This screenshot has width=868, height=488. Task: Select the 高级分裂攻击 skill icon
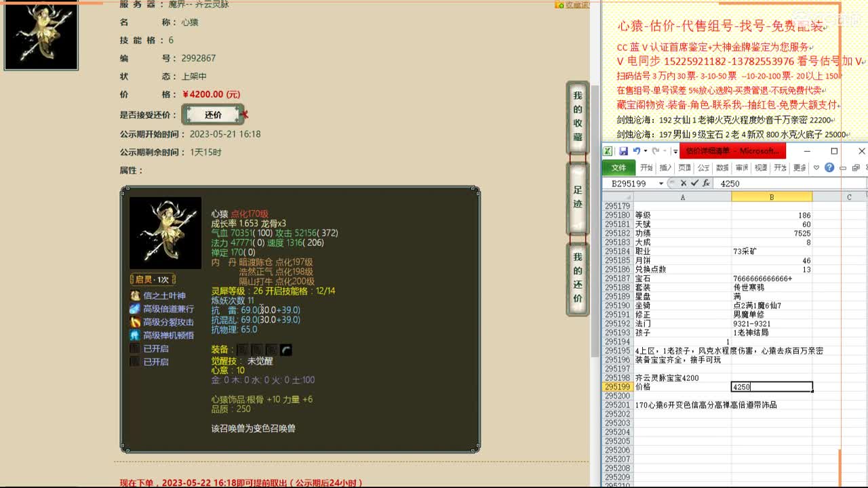pos(135,322)
